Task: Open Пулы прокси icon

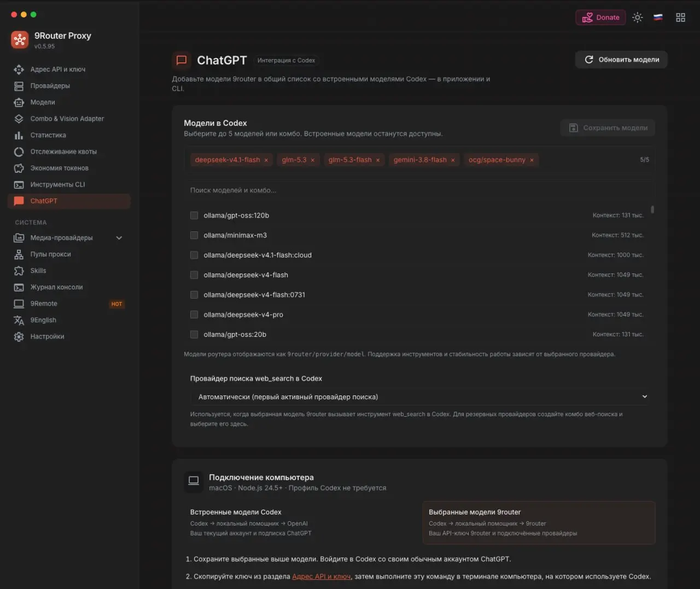Action: [19, 254]
